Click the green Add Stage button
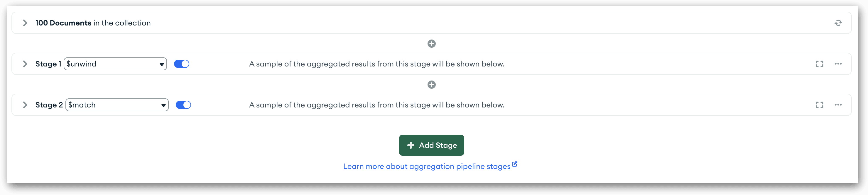The image size is (868, 195). point(431,145)
